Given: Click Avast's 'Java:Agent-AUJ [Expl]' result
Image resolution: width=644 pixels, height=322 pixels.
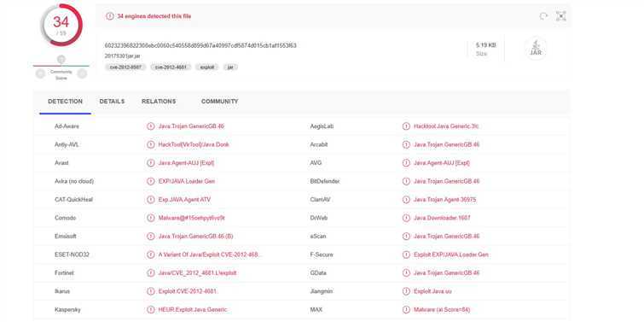Looking at the screenshot, I should (186, 163).
